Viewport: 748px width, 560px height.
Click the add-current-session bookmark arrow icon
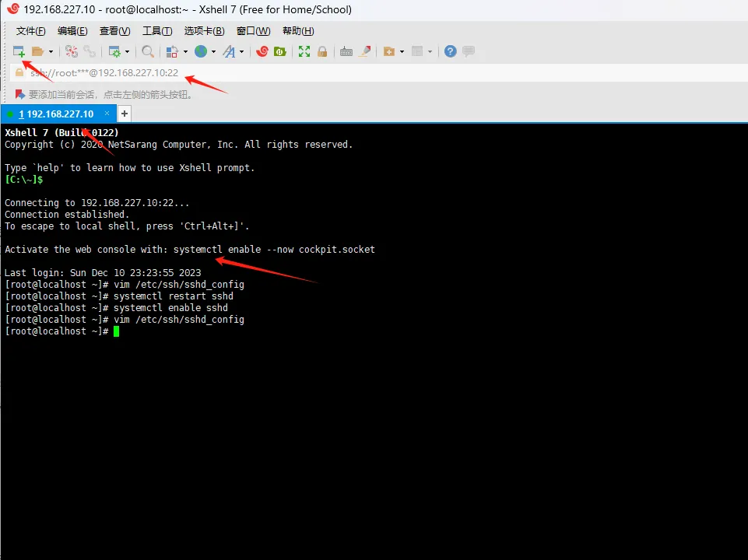(19, 94)
